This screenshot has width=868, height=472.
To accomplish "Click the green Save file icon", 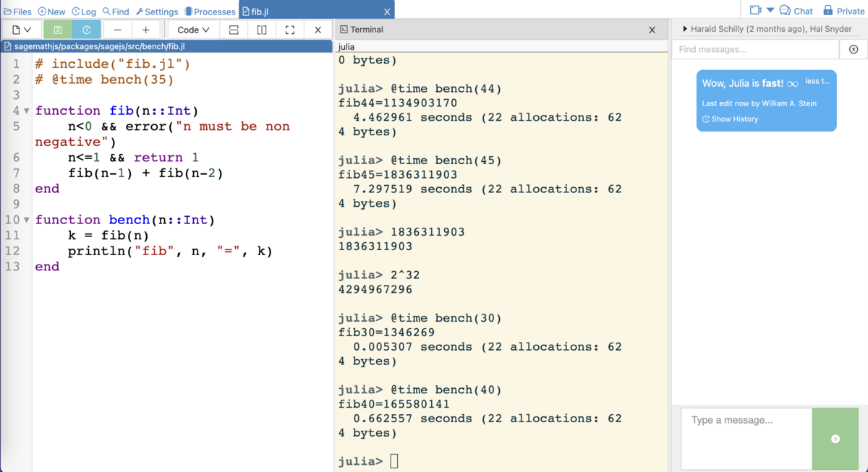I will pyautogui.click(x=58, y=30).
